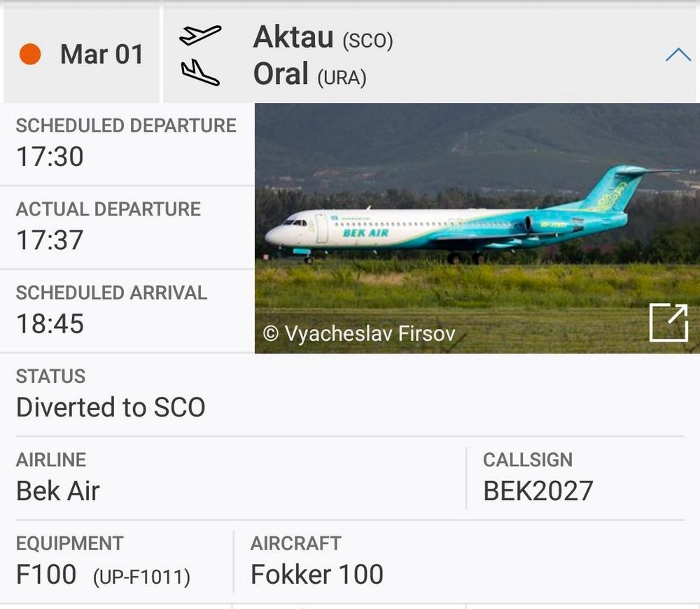Viewport: 700px width, 609px height.
Task: Select the actual departure time 17:37
Action: [x=50, y=240]
